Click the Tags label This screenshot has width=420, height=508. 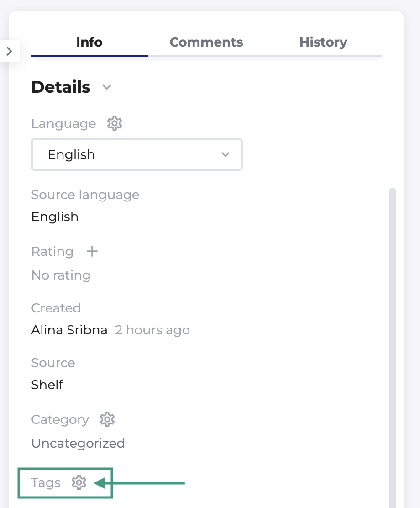(46, 482)
